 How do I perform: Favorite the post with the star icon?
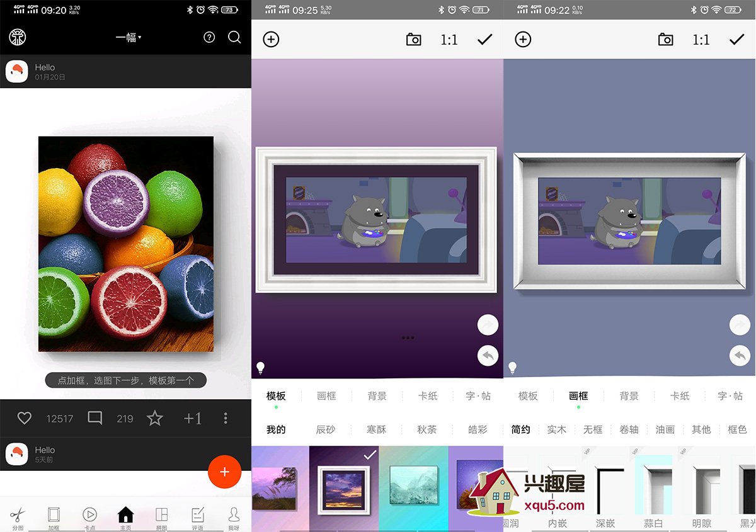[155, 418]
